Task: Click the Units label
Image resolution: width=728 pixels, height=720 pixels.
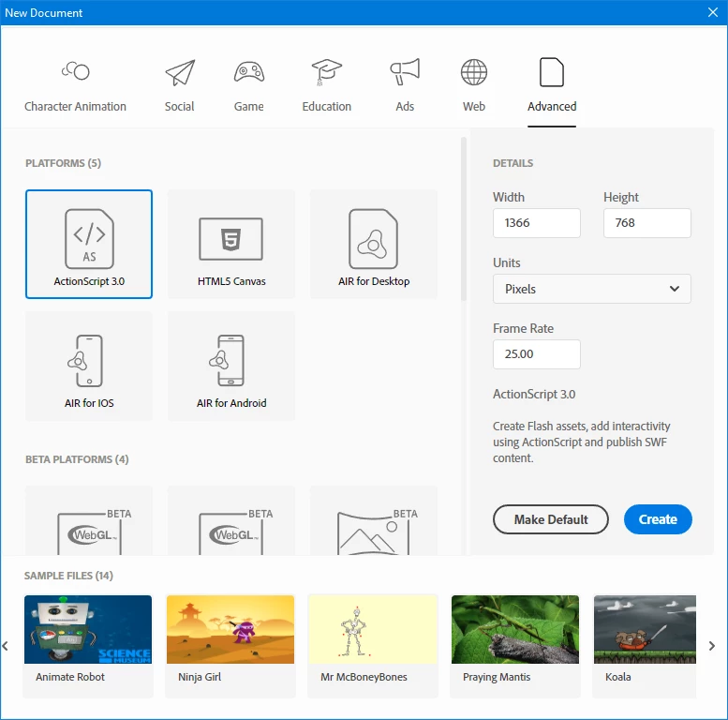Action: (507, 262)
